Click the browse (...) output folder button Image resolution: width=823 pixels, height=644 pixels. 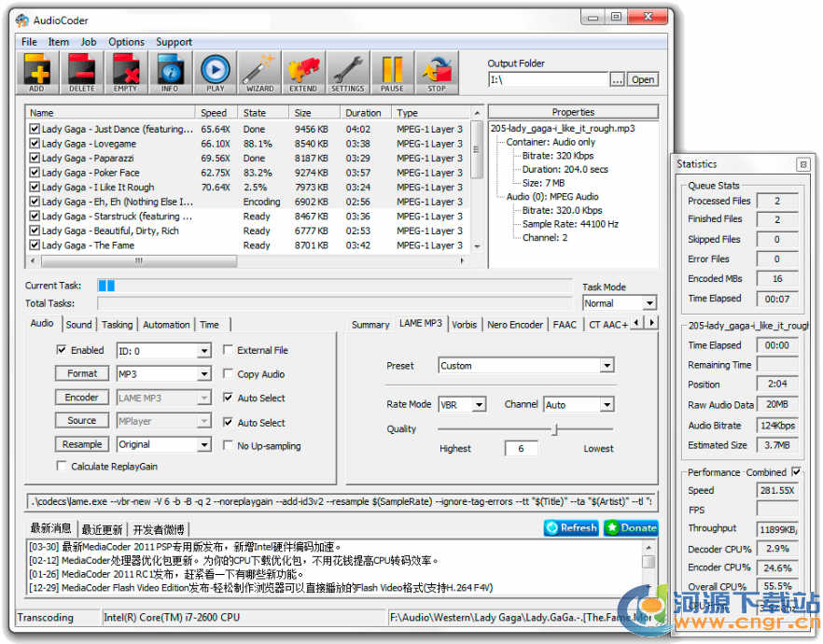point(618,79)
